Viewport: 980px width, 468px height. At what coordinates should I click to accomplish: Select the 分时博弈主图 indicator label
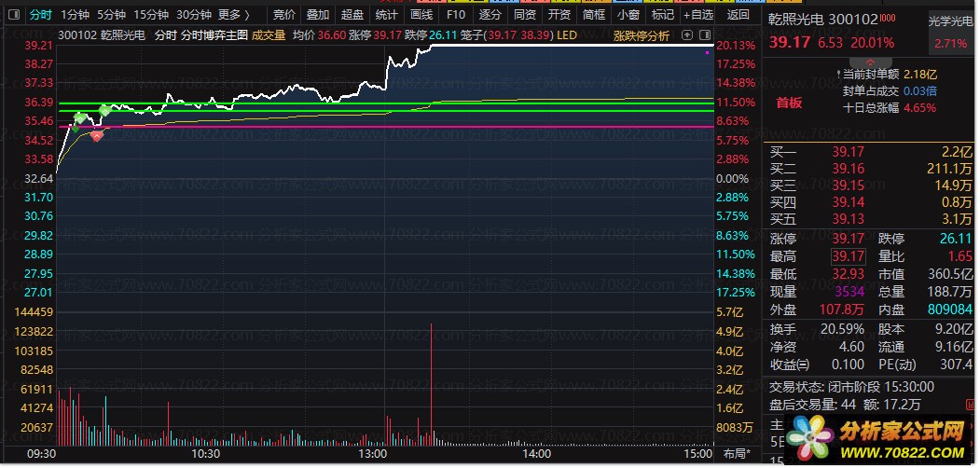(214, 35)
